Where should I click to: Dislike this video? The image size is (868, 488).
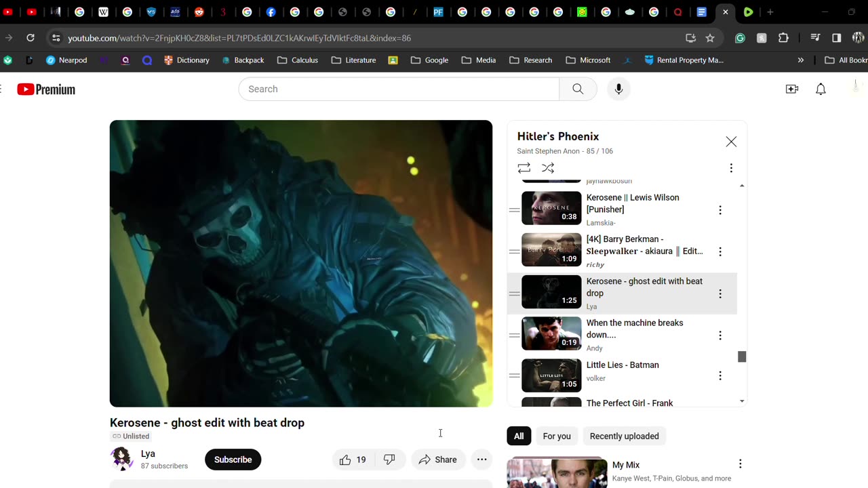(x=389, y=460)
